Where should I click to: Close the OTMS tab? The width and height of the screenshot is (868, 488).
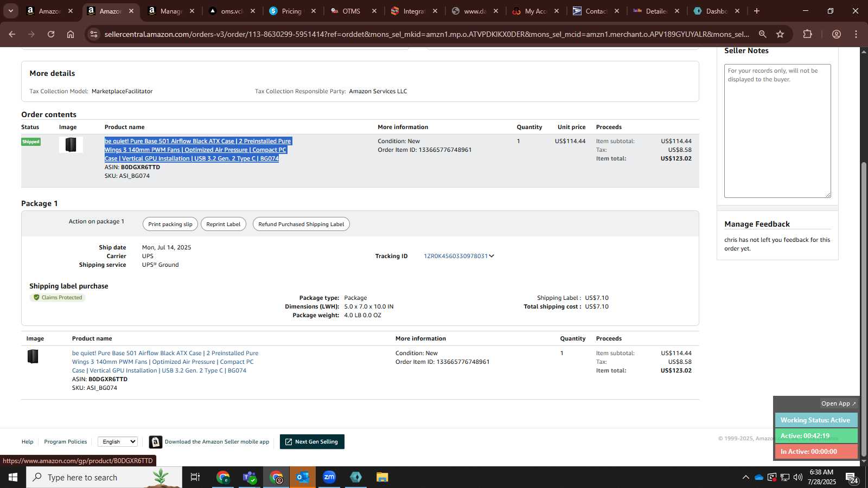coord(374,11)
